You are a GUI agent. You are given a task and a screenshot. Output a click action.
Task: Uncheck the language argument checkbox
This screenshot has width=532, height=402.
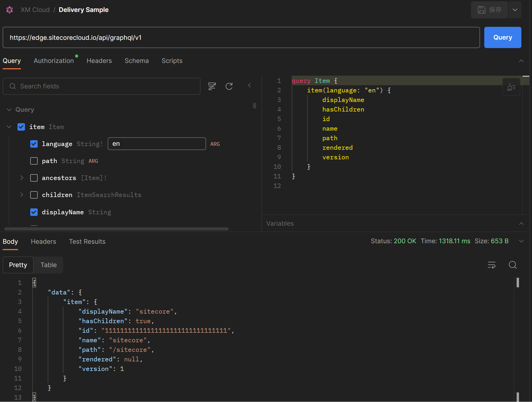coord(34,144)
